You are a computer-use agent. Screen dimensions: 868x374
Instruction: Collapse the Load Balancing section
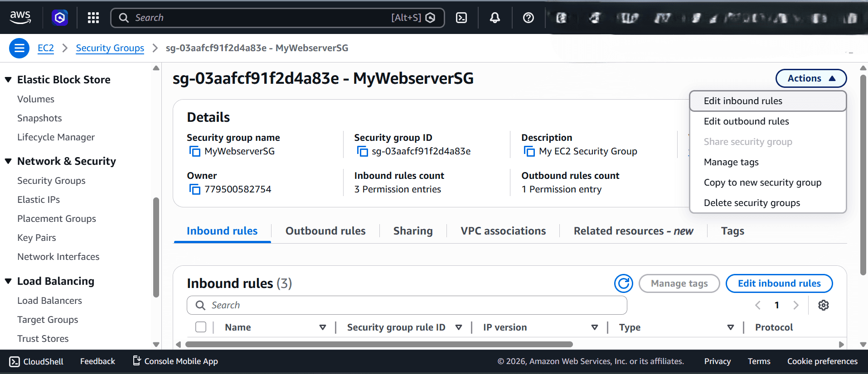pos(8,281)
